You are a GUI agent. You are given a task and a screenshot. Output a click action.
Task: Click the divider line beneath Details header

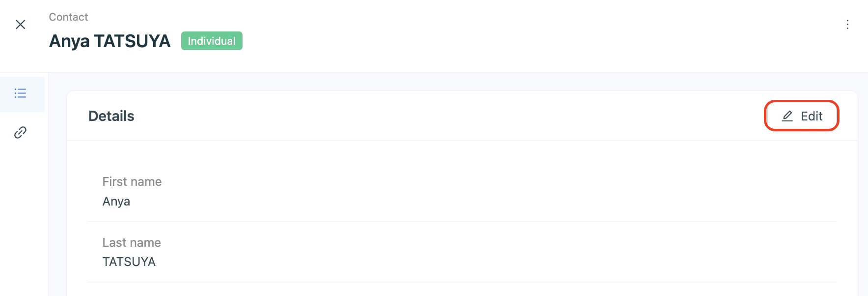pos(461,141)
